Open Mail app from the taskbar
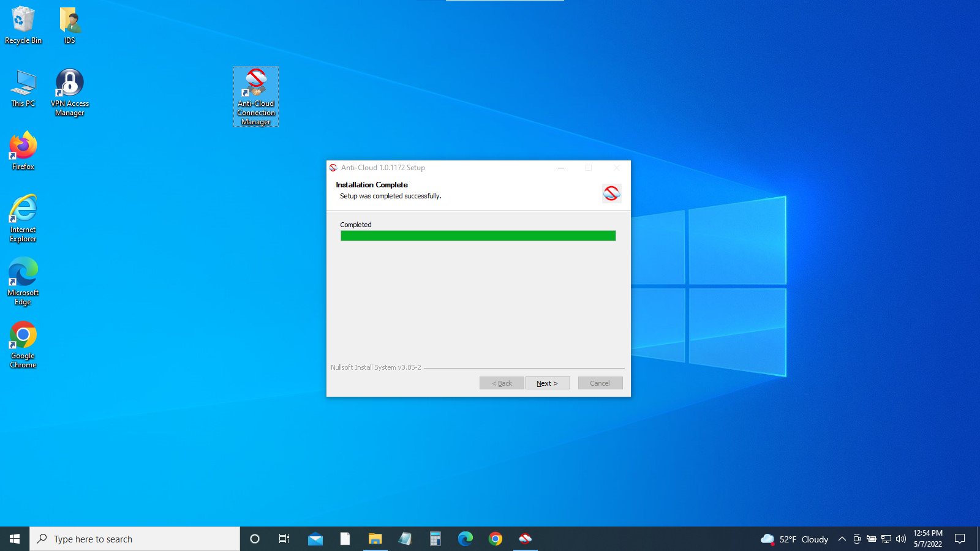This screenshot has height=551, width=980. [x=315, y=539]
